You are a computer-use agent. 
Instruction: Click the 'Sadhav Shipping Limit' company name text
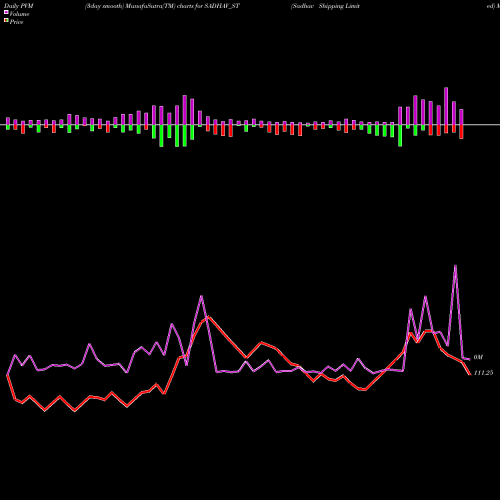[325, 6]
